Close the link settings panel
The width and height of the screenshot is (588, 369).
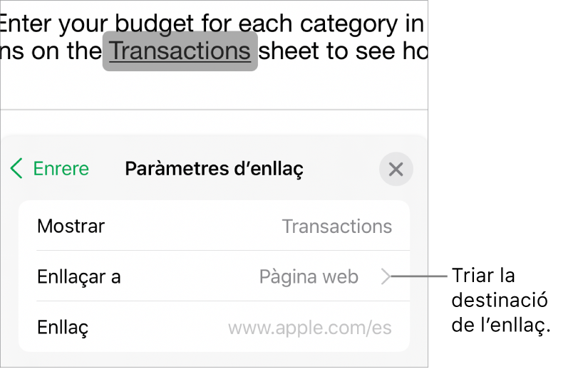coord(396,170)
